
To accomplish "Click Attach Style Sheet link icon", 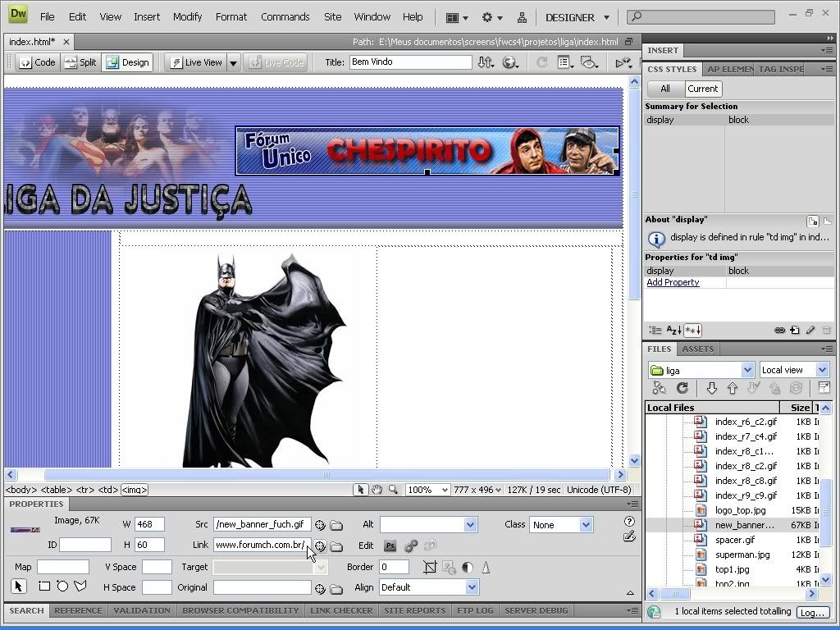I will (x=779, y=331).
